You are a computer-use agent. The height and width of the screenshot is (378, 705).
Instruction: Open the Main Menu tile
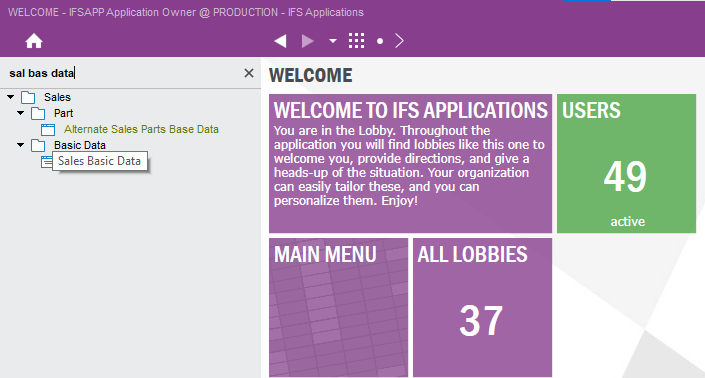point(339,307)
